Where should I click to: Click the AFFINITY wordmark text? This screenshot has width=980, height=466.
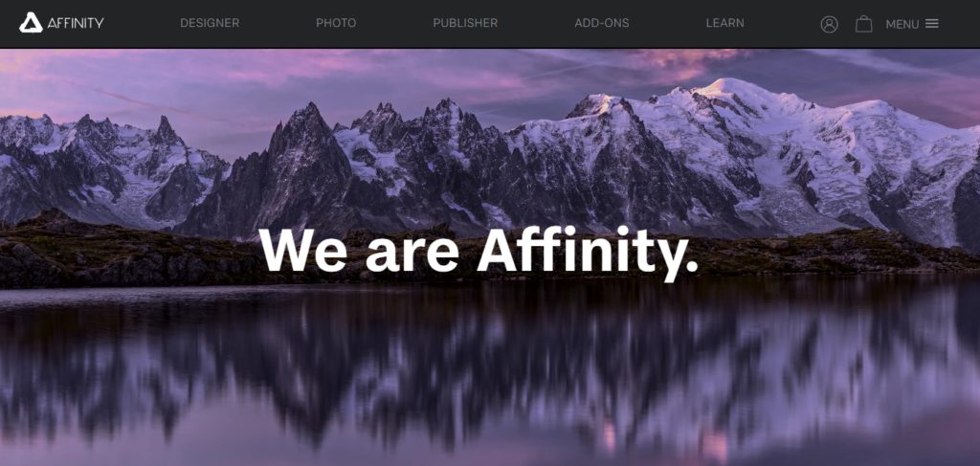click(x=75, y=23)
